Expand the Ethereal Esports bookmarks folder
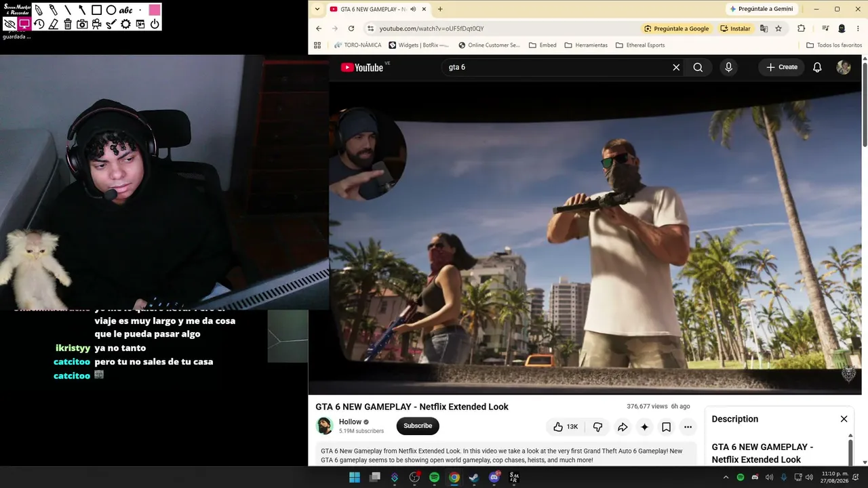 click(x=640, y=45)
